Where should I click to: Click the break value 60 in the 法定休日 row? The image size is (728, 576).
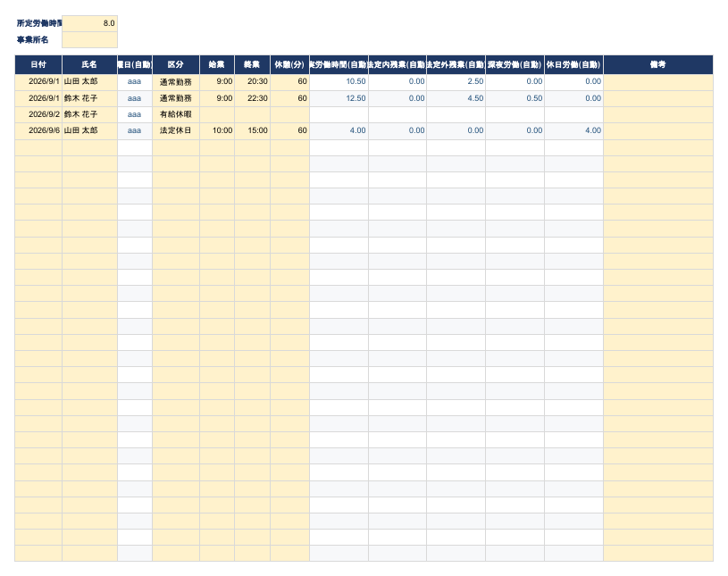pyautogui.click(x=289, y=131)
